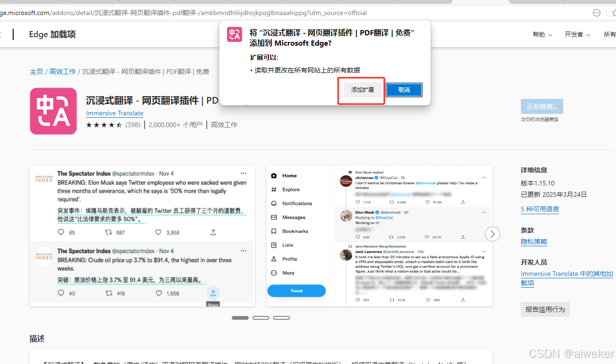
Task: Go to 主页 breadcrumb link
Action: [x=37, y=72]
